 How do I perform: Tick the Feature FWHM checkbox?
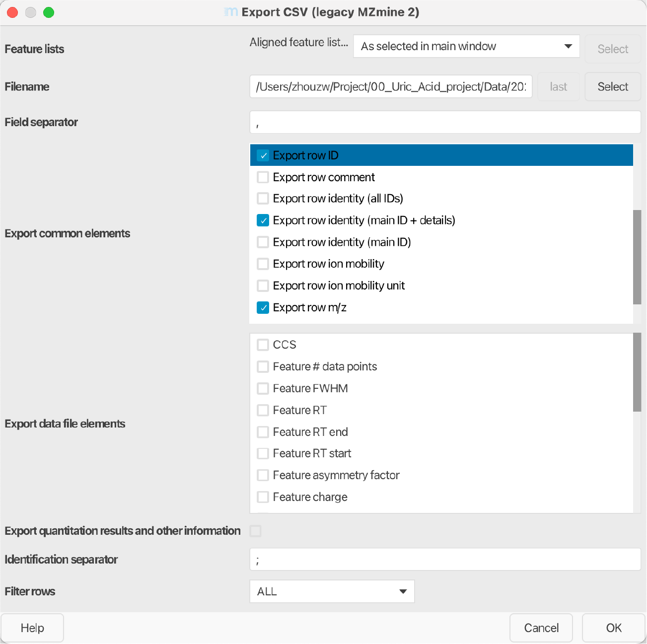[263, 388]
